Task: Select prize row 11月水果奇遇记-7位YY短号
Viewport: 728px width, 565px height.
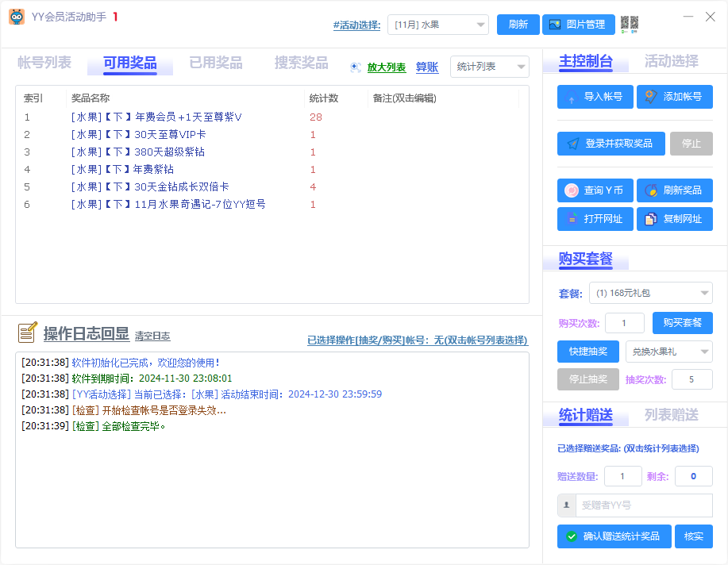Action: (272, 204)
